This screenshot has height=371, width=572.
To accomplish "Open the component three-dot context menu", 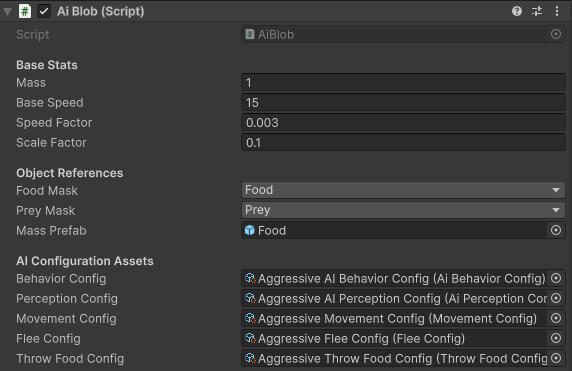I will point(557,11).
